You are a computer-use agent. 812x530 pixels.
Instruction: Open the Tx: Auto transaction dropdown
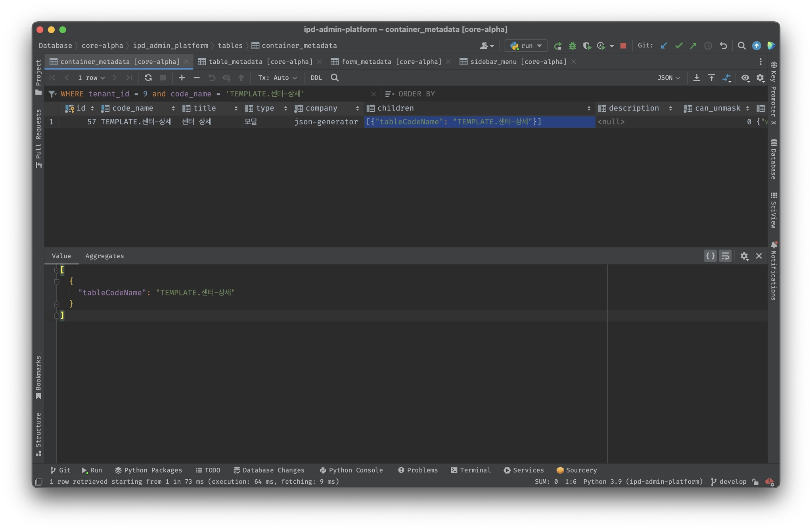click(x=277, y=78)
